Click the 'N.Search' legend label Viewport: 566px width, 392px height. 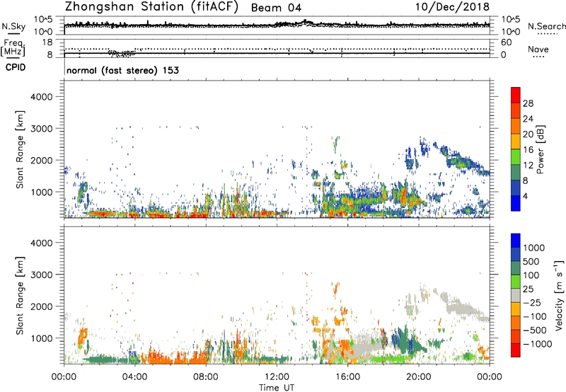pyautogui.click(x=546, y=26)
